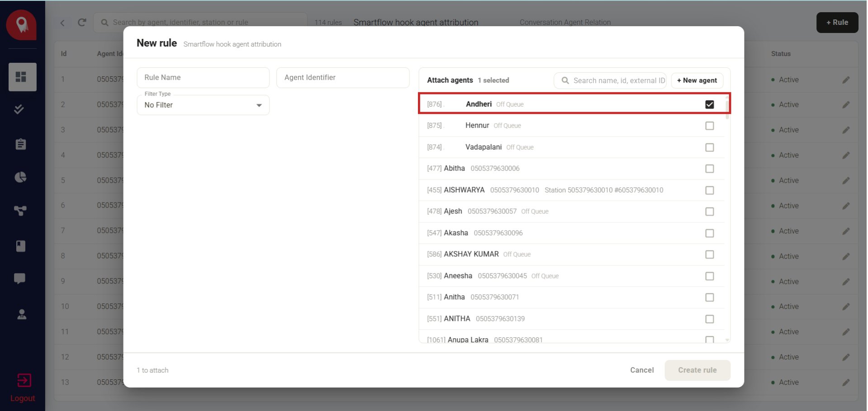Check the Ajesh agent checkbox

(709, 212)
